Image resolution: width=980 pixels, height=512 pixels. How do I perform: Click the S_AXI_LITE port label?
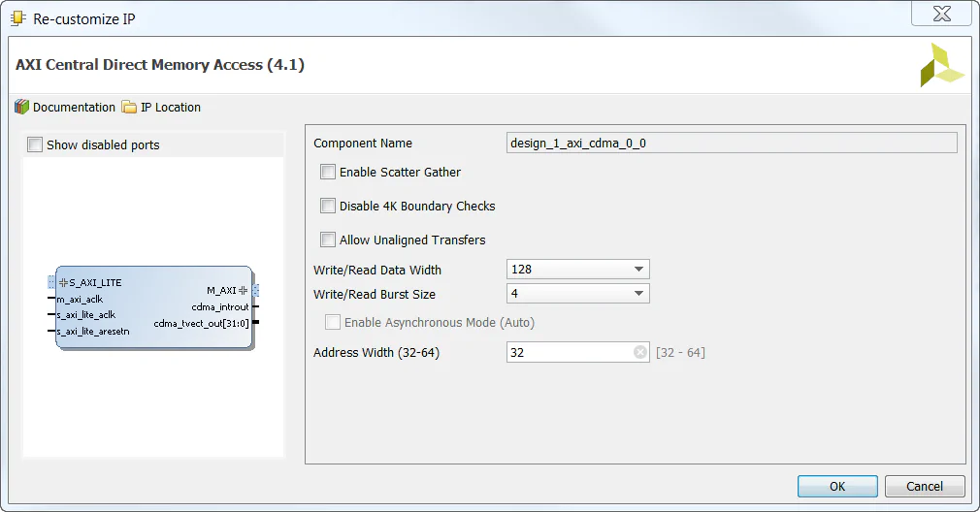tap(95, 282)
